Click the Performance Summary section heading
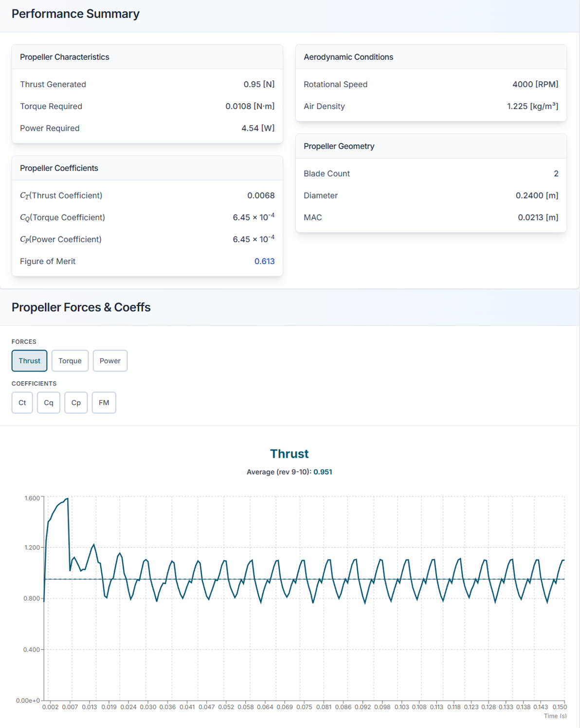This screenshot has width=580, height=728. [75, 14]
